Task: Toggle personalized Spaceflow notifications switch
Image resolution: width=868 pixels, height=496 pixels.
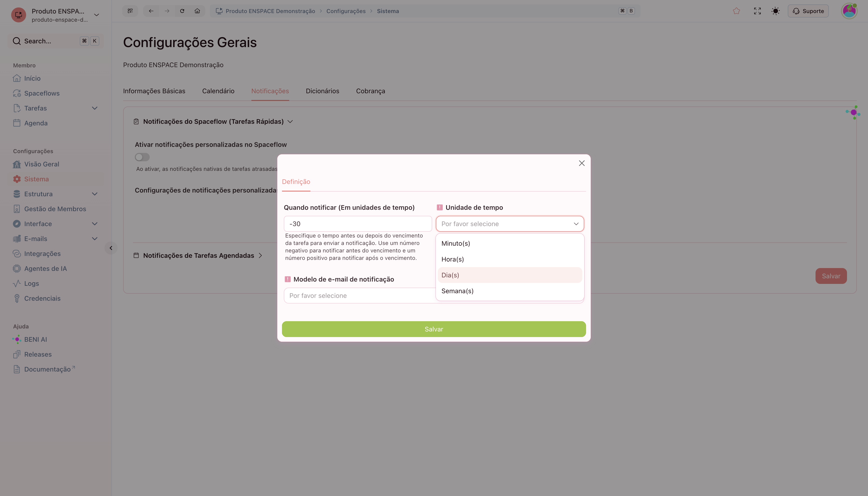Action: click(142, 157)
